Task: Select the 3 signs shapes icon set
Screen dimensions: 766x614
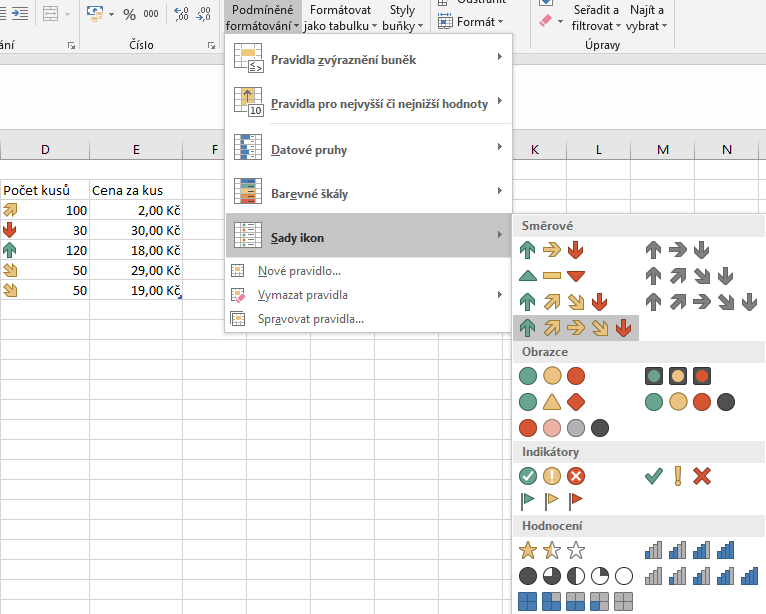Action: click(552, 402)
